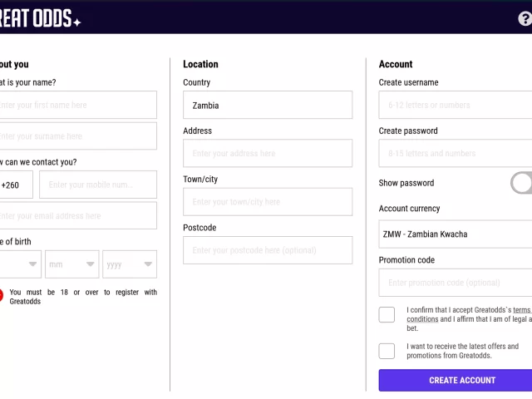Open the terms and conditions link
The width and height of the screenshot is (532, 399).
[x=422, y=319]
